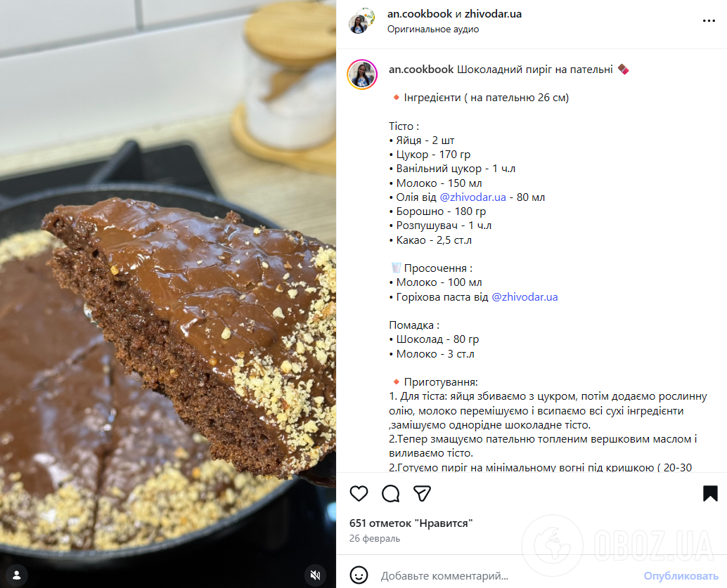Toggle the saved bookmark icon
727x588 pixels.
pos(710,493)
